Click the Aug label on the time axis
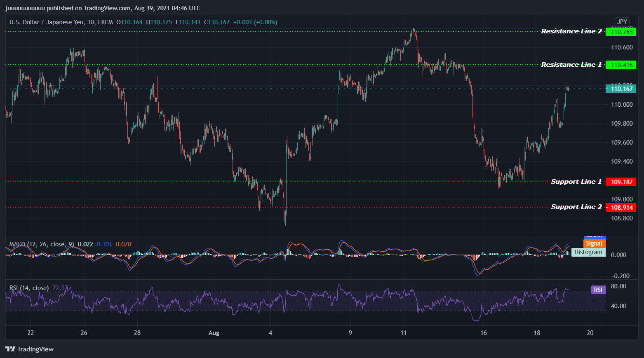The height and width of the screenshot is (358, 644). [x=214, y=333]
